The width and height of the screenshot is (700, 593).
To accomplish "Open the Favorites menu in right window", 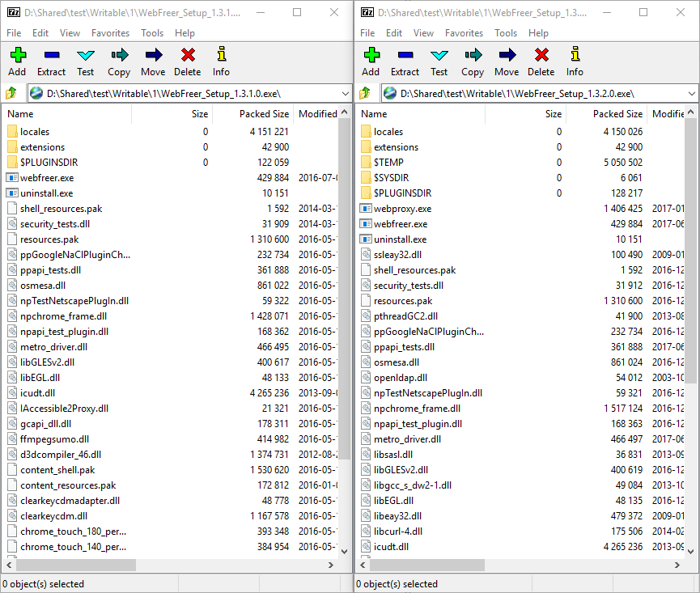I will (x=464, y=33).
